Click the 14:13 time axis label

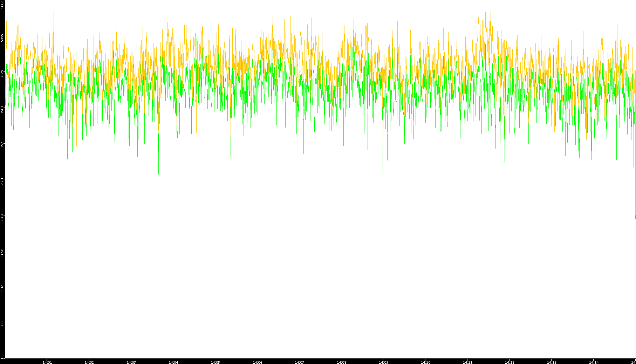click(x=552, y=362)
